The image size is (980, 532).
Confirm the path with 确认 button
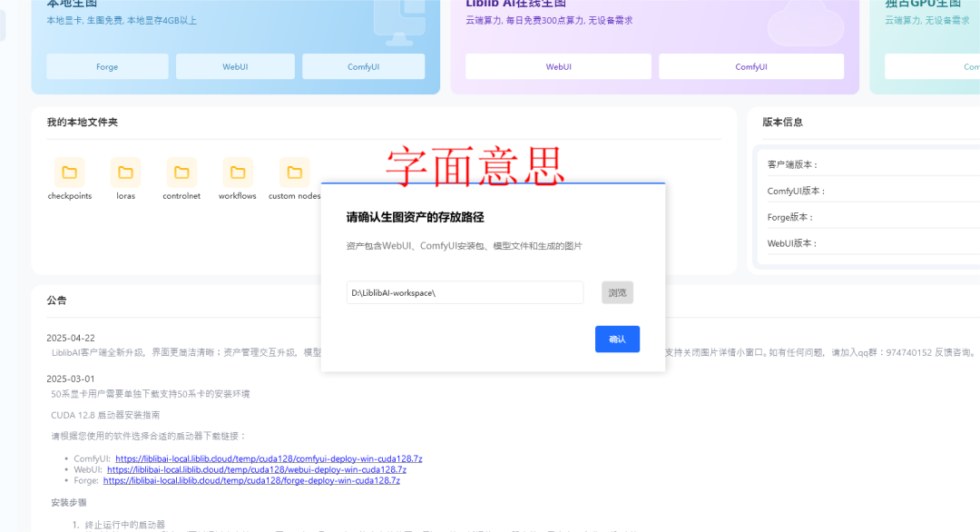pyautogui.click(x=618, y=339)
